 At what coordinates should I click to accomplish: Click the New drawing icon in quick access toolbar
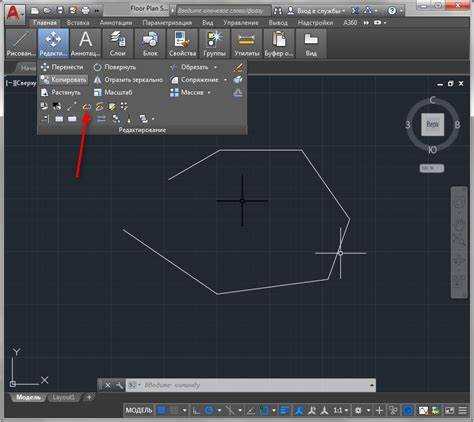(35, 11)
